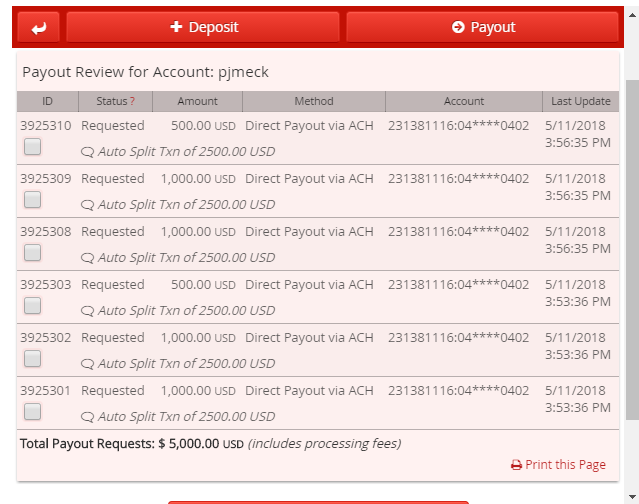Click the printer icon beside Print this Page
Image resolution: width=639 pixels, height=504 pixels.
click(516, 465)
